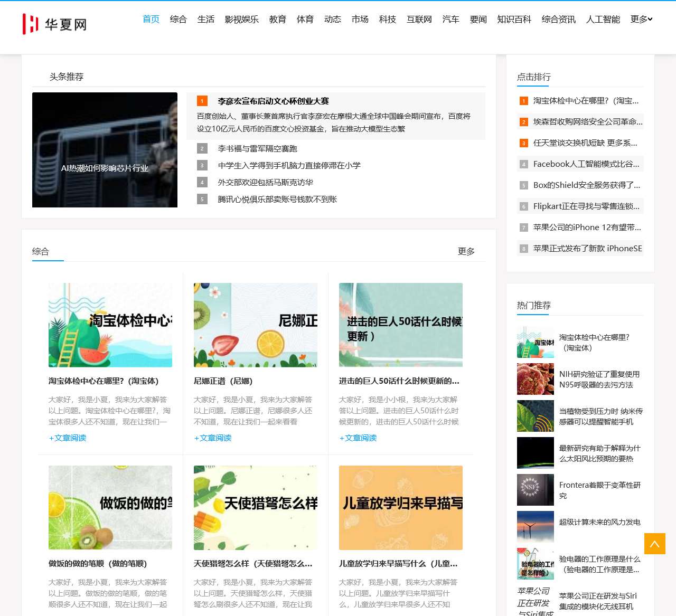Open 文章阅读 under the 尼娜正谱 article

[x=212, y=438]
